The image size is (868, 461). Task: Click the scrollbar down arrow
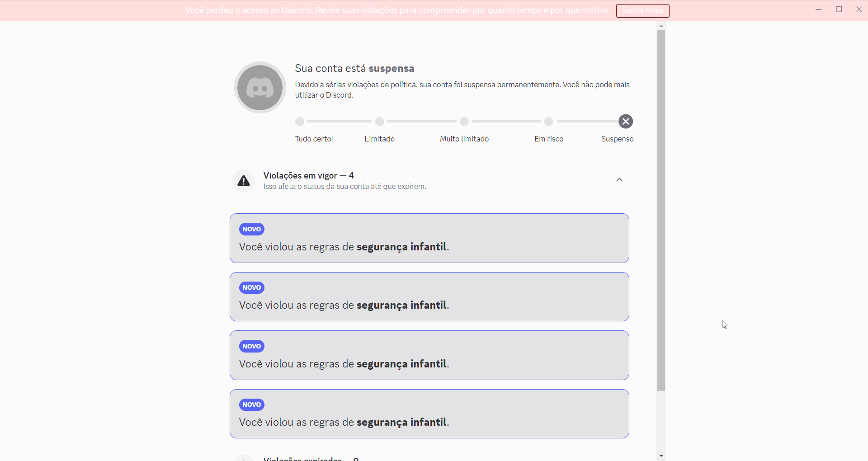[x=661, y=456]
